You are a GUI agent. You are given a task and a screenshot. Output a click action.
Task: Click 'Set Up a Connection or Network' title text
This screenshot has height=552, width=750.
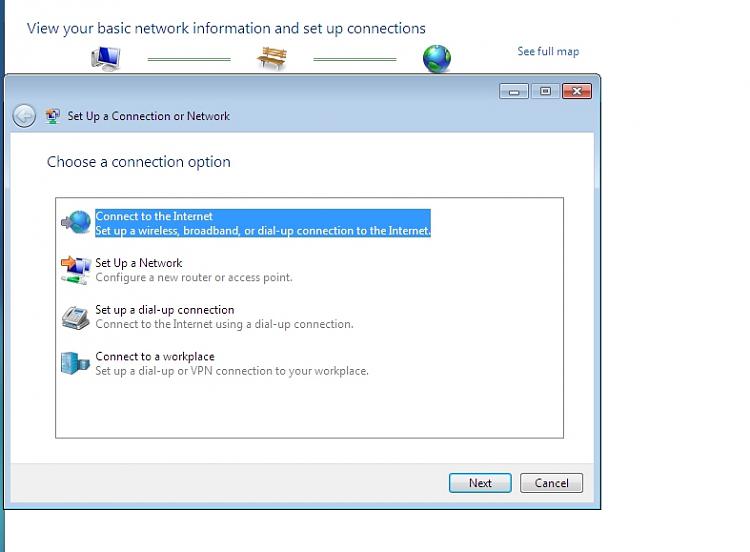click(148, 116)
